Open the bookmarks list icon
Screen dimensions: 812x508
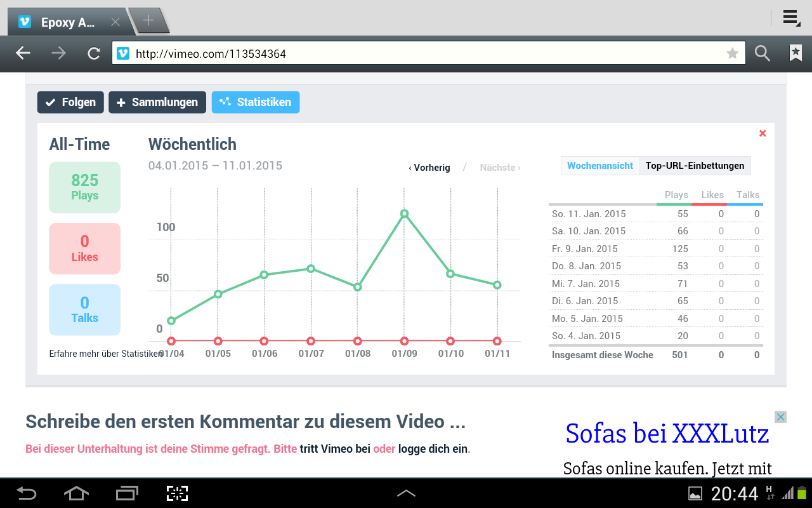click(796, 53)
